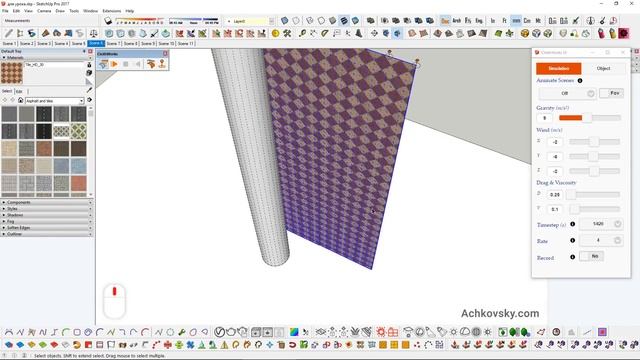Click the Animate Scenes info icon
Screen dimensions: 640x360
(580, 81)
